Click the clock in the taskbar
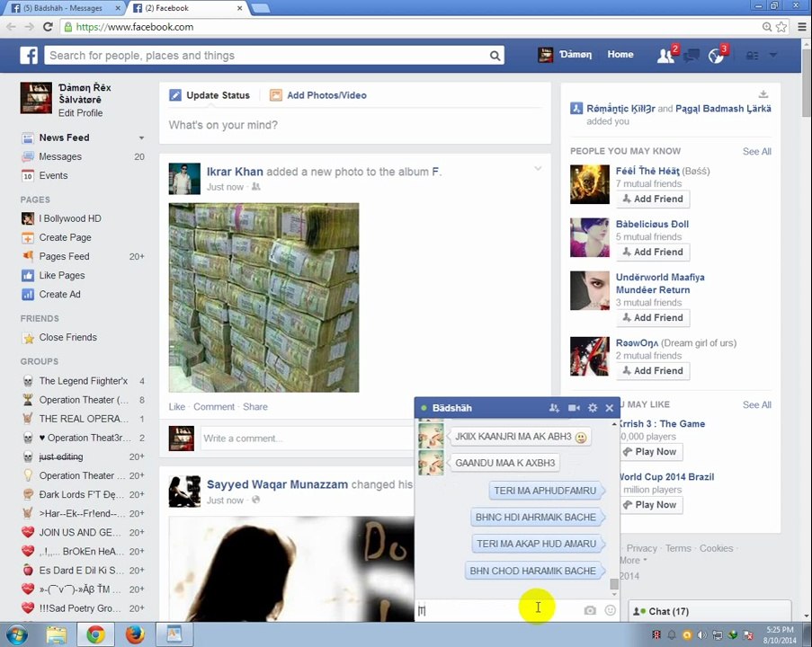 tap(780, 634)
